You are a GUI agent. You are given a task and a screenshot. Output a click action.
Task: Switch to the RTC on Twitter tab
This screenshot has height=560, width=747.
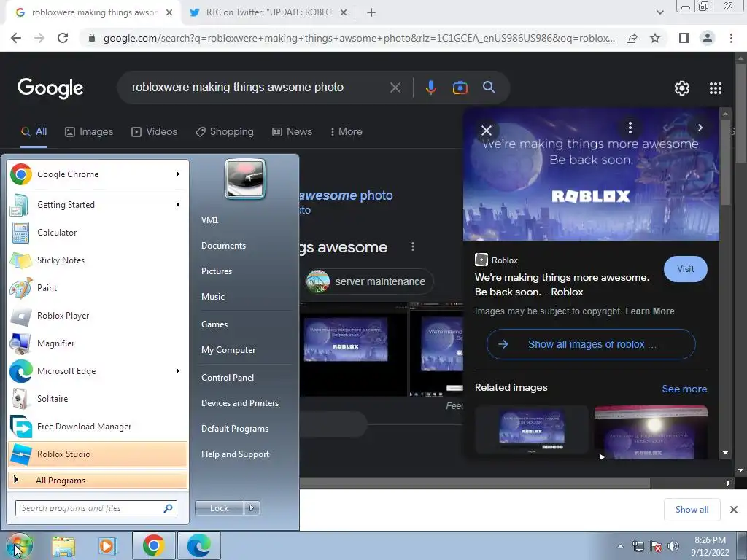click(x=268, y=12)
